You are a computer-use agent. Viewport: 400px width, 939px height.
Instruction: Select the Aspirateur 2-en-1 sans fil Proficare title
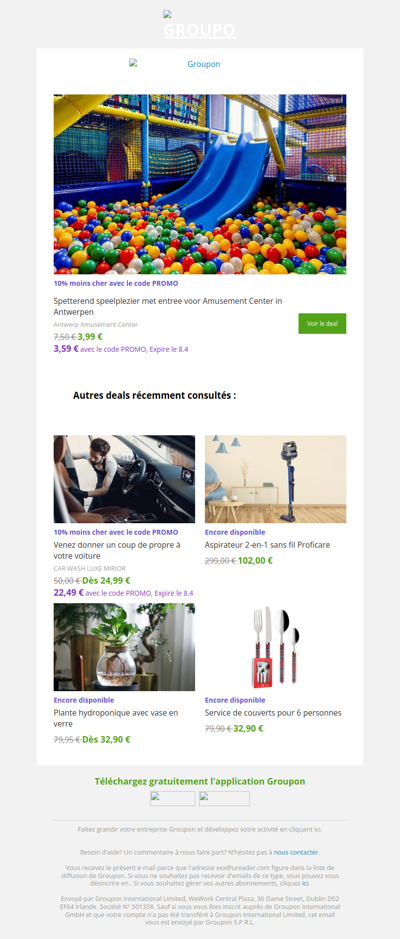pyautogui.click(x=267, y=545)
